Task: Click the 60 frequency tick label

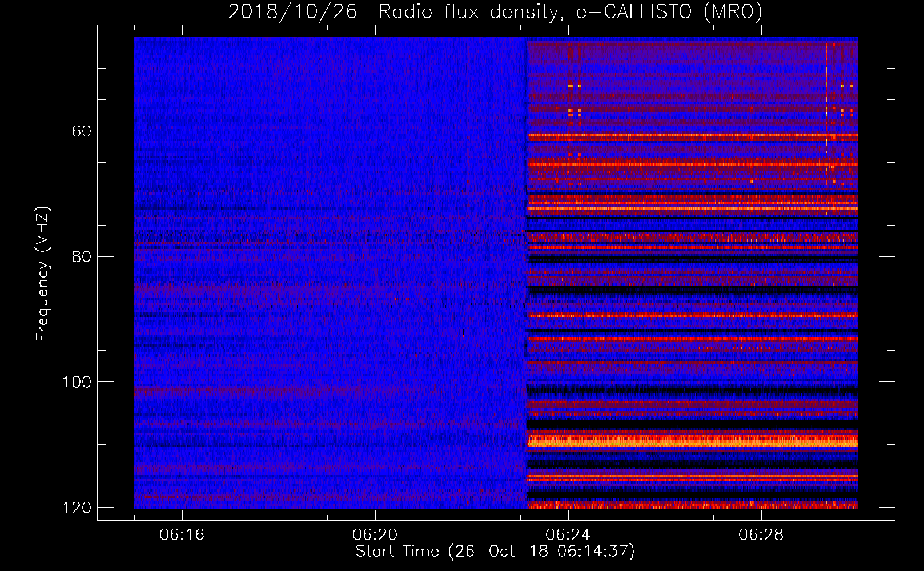Action: [82, 131]
